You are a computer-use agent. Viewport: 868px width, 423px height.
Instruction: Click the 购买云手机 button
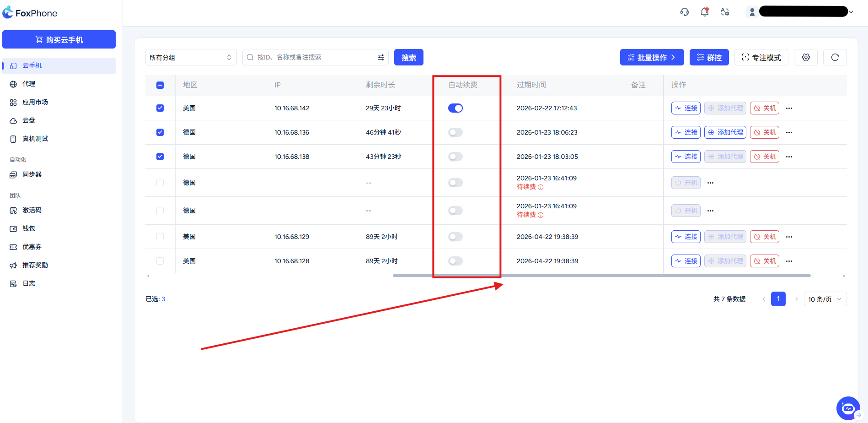(59, 39)
